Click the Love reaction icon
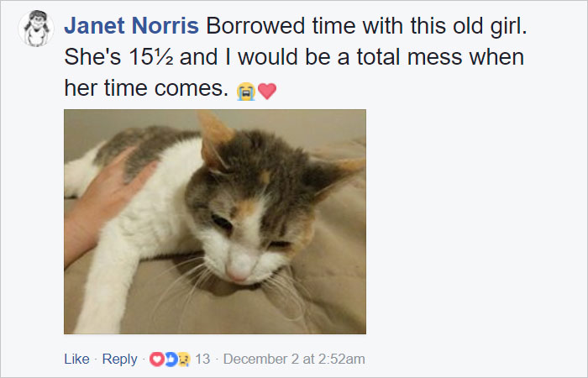The height and width of the screenshot is (378, 588). pyautogui.click(x=157, y=360)
